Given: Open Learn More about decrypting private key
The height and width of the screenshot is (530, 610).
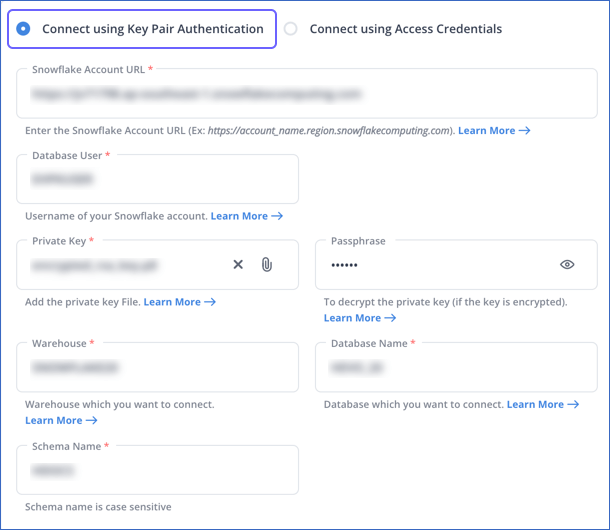Looking at the screenshot, I should coord(360,318).
